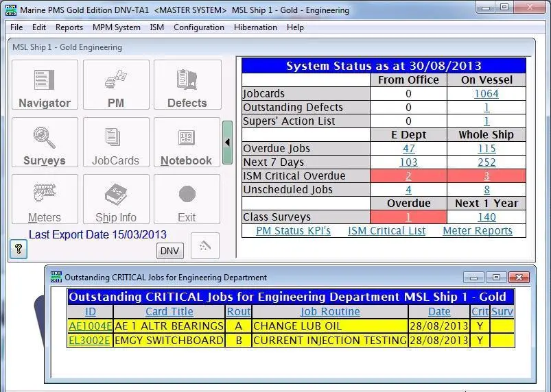551x392 pixels.
Task: Open the ISM menu
Action: [x=156, y=27]
